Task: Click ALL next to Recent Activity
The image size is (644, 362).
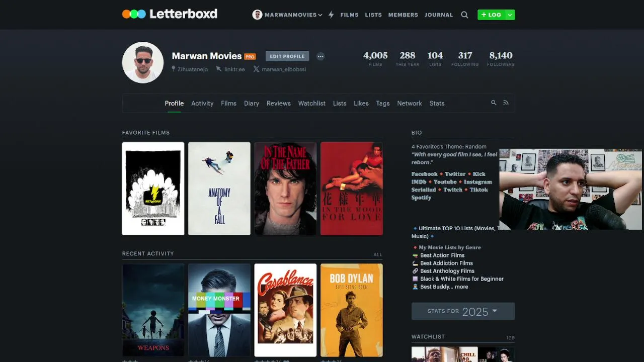Action: 378,254
